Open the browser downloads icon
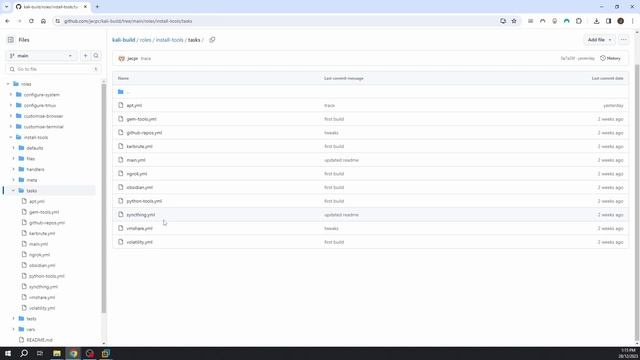Viewport: 640px width, 360px height. pyautogui.click(x=596, y=21)
